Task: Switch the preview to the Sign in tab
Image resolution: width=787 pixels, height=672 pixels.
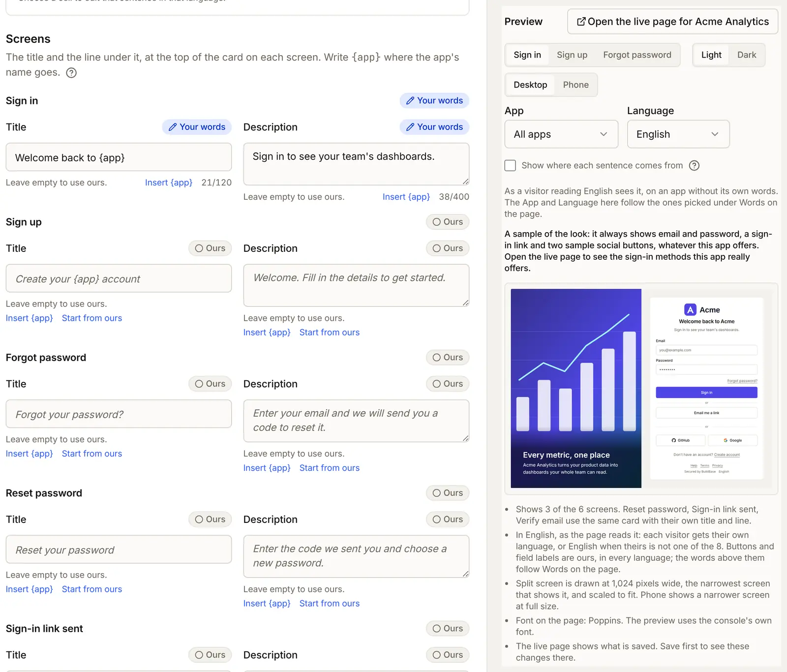Action: pyautogui.click(x=527, y=55)
